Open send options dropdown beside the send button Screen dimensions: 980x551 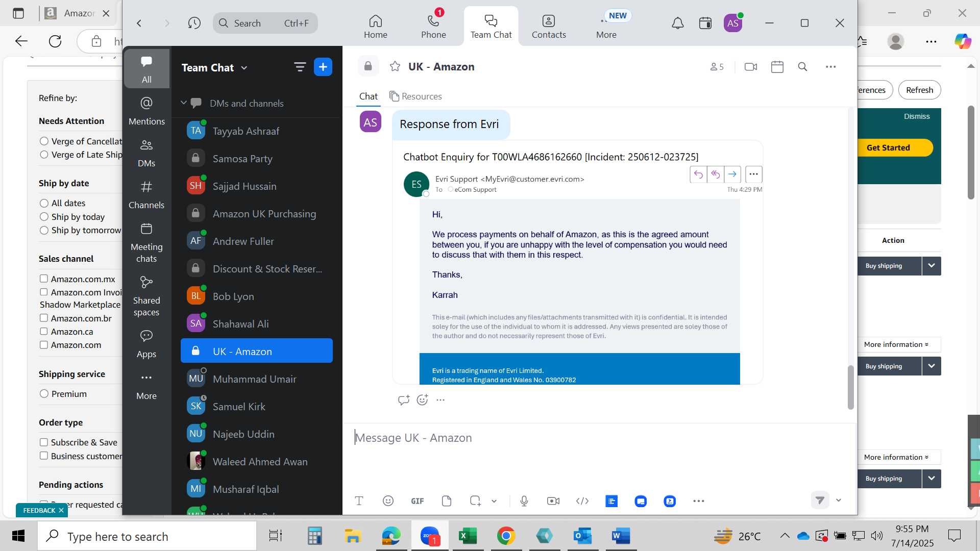point(838,500)
